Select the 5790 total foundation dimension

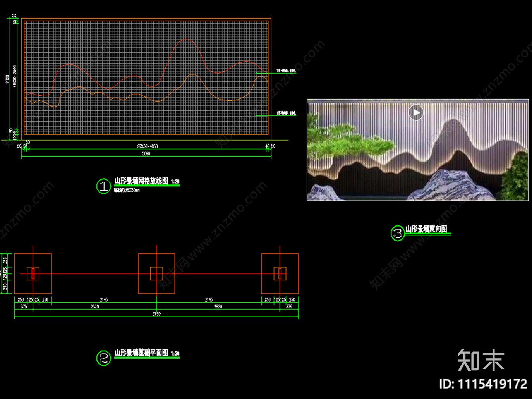156,314
